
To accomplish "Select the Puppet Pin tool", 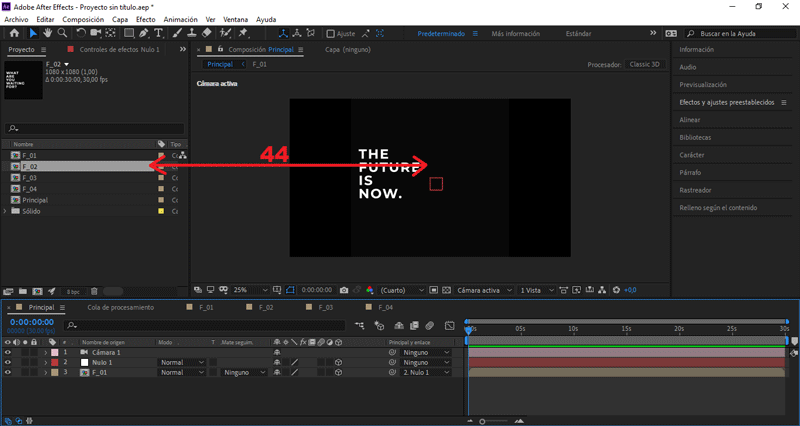I will click(x=243, y=33).
